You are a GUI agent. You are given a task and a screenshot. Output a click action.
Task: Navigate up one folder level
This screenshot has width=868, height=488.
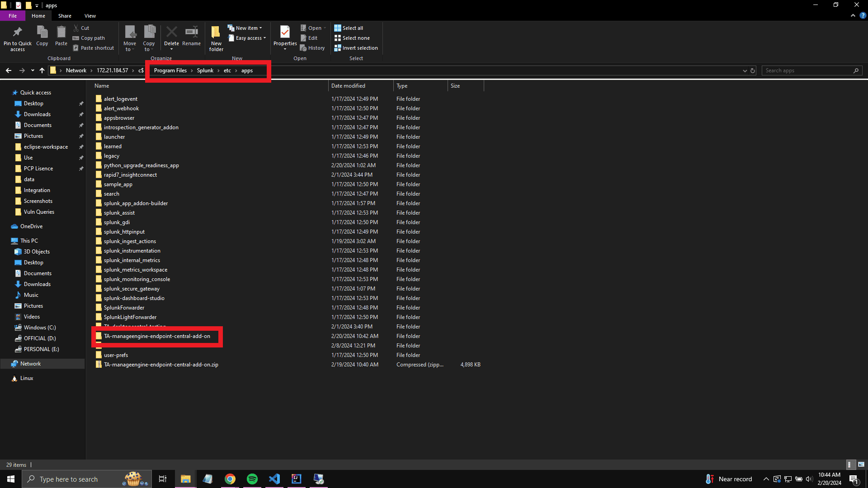tap(42, 70)
